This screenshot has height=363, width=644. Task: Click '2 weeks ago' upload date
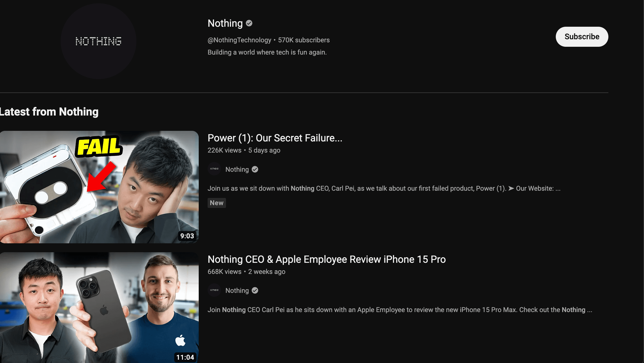tap(267, 272)
